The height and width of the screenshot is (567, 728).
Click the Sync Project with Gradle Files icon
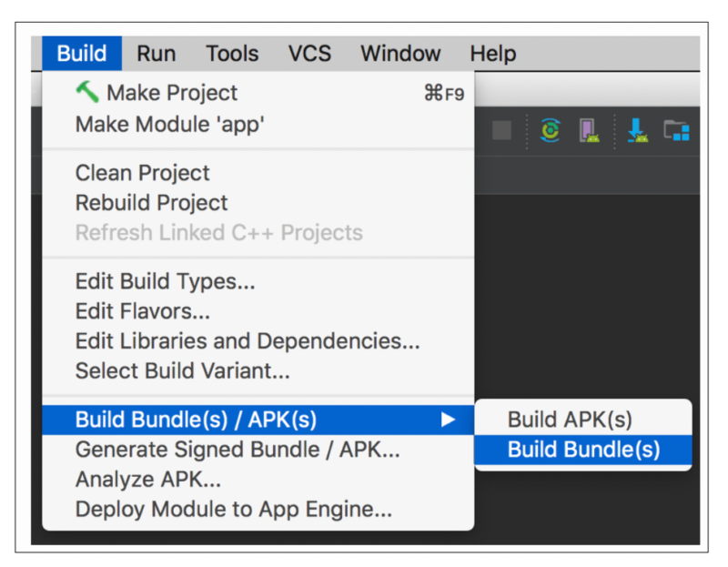point(551,129)
